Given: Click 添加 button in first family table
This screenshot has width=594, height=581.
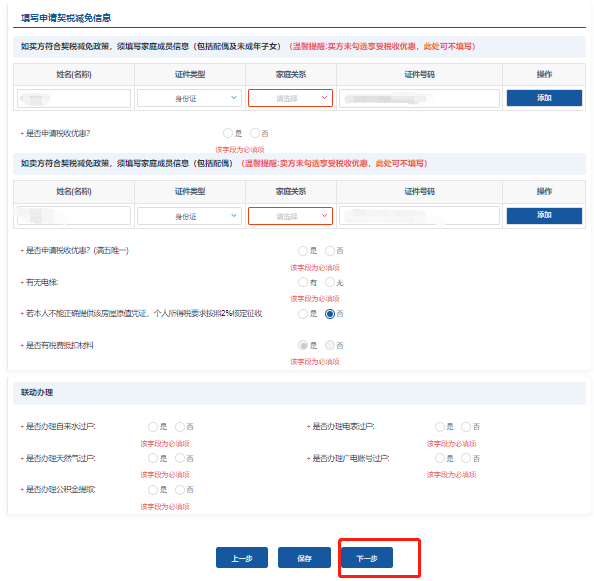Looking at the screenshot, I should pos(544,98).
